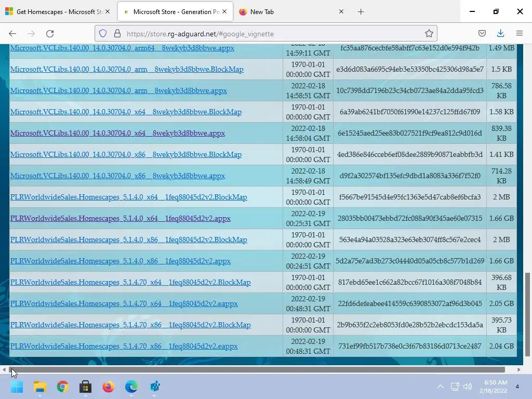This screenshot has width=532, height=399.
Task: Open the shield tracking protection icon
Action: pos(103,33)
